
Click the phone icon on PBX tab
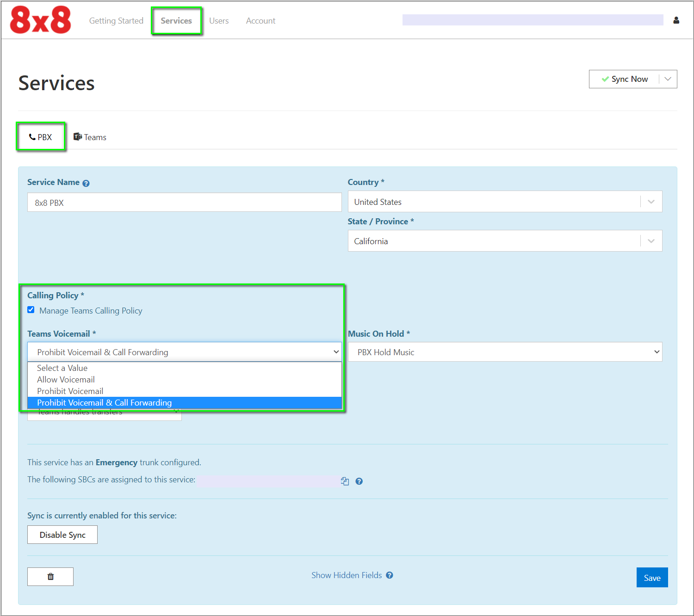click(32, 136)
